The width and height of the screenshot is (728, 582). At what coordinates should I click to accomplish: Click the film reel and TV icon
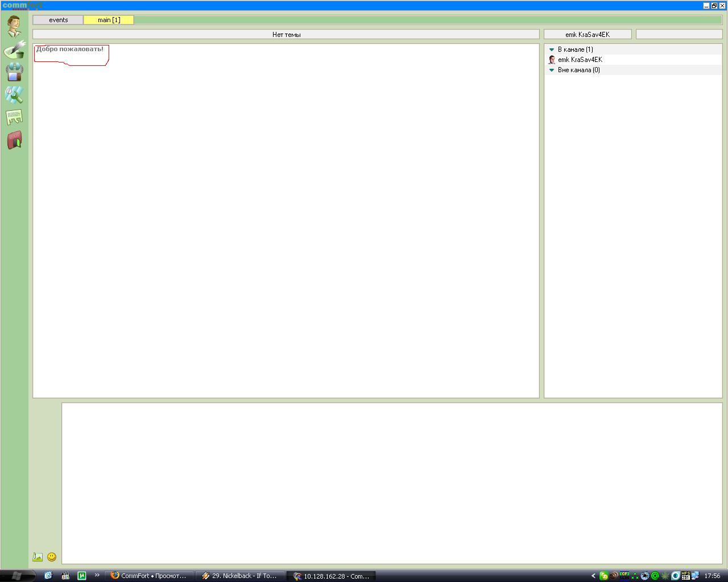[14, 72]
